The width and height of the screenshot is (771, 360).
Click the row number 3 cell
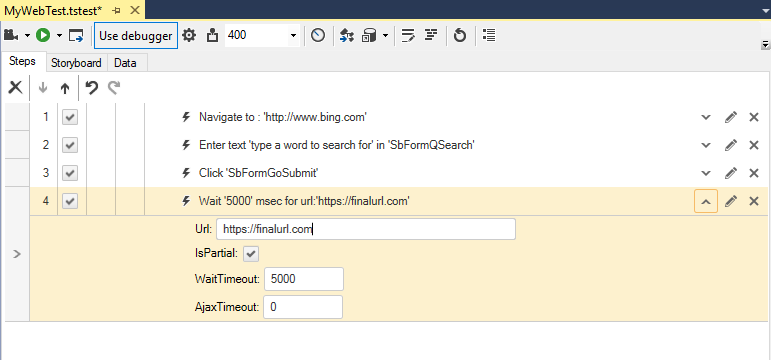[45, 173]
